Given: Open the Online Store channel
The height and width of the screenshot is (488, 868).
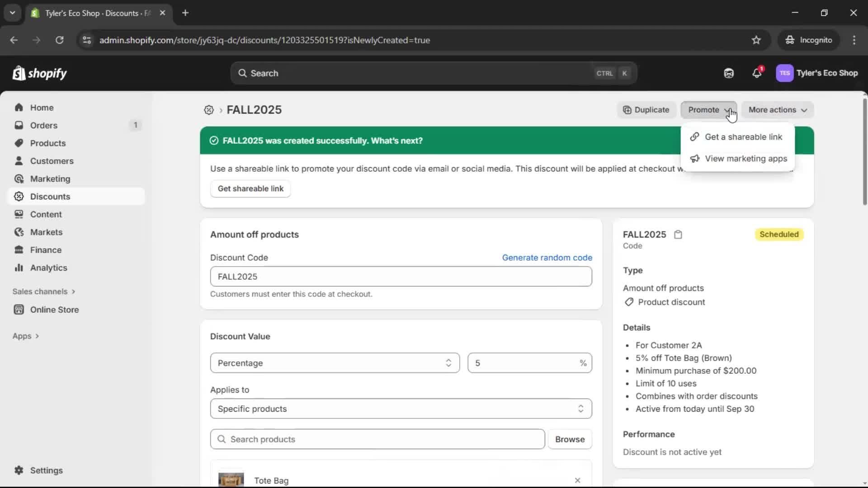Looking at the screenshot, I should click(53, 310).
